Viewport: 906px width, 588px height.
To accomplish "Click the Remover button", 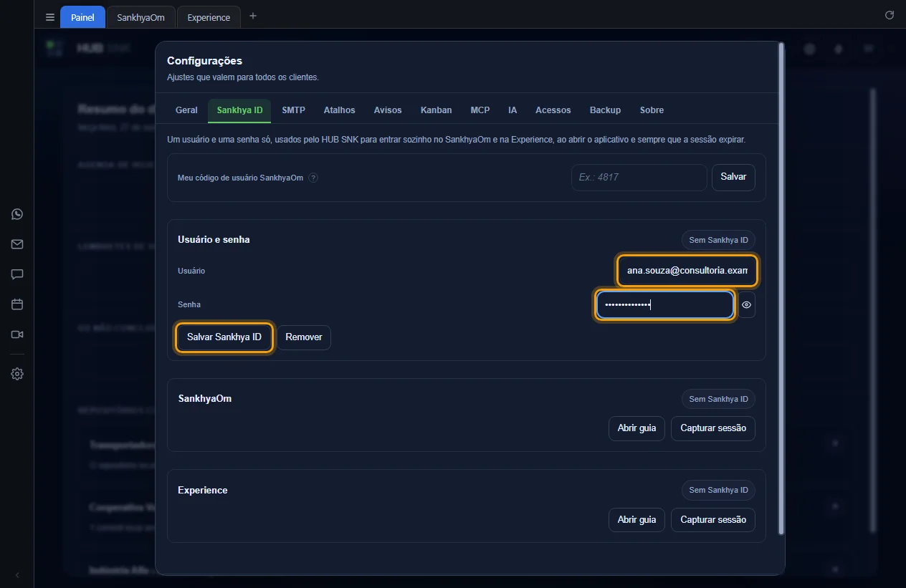I will (304, 337).
